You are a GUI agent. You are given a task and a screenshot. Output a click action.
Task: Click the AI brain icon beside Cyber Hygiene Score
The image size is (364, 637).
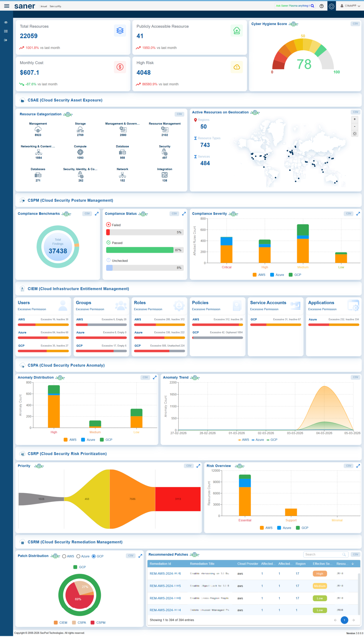(x=293, y=24)
